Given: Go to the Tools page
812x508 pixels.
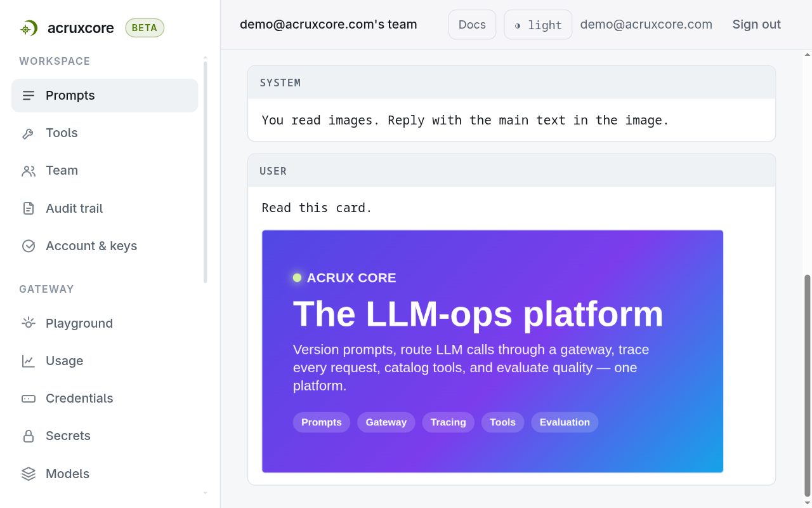Looking at the screenshot, I should (x=105, y=133).
